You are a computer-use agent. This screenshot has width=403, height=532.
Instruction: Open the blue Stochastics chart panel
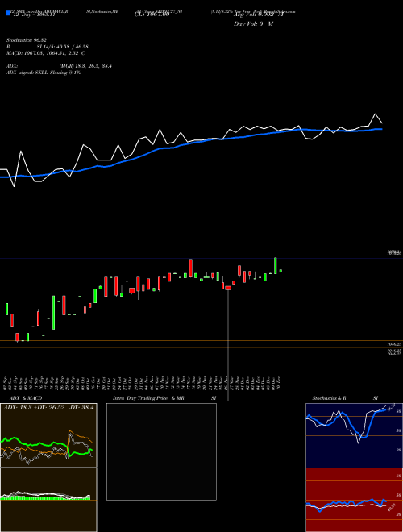tap(354, 435)
